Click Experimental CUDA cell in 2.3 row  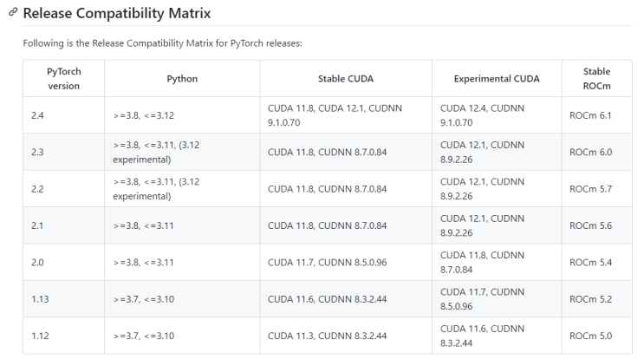coord(497,152)
